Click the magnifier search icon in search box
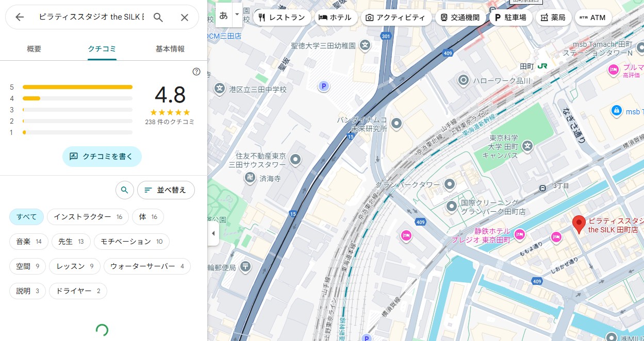 (x=158, y=17)
